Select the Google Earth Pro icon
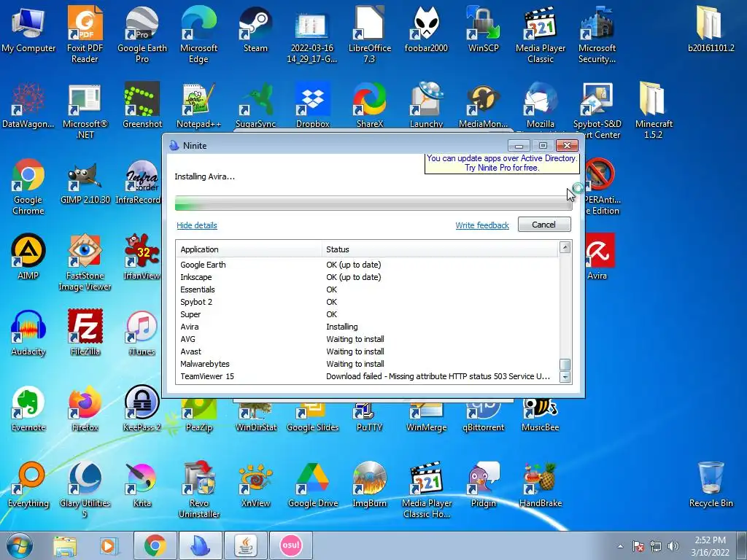The height and width of the screenshot is (560, 747). 142,34
